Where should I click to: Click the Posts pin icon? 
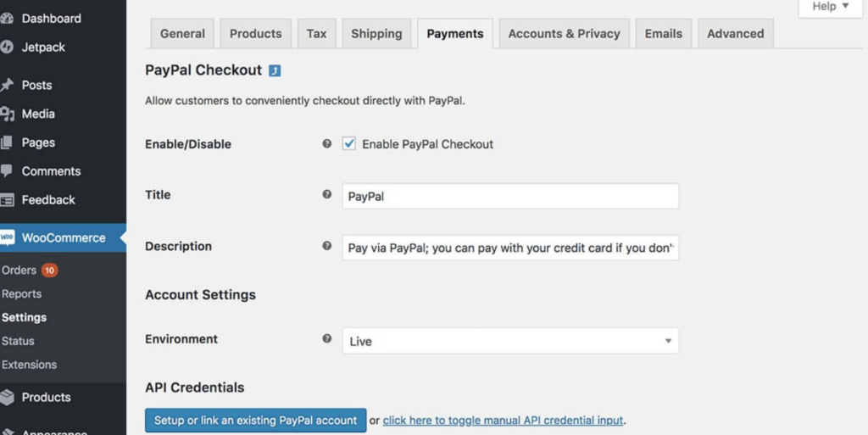coord(8,85)
